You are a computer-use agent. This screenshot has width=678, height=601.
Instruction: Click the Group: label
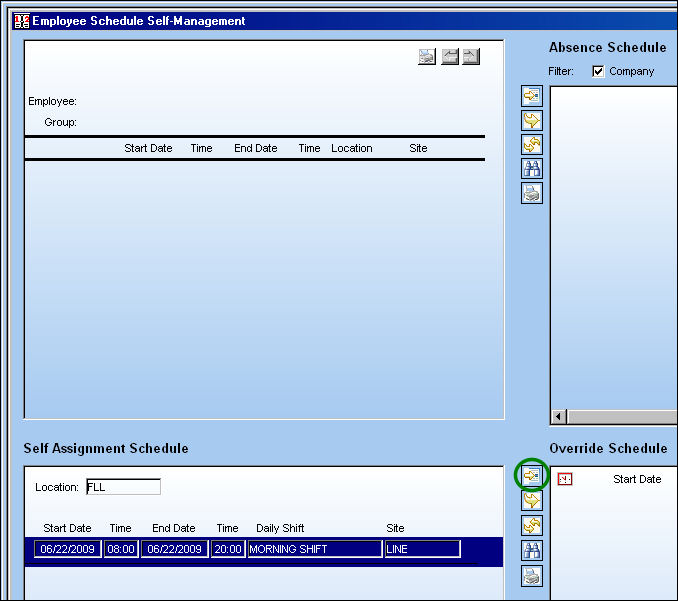61,122
